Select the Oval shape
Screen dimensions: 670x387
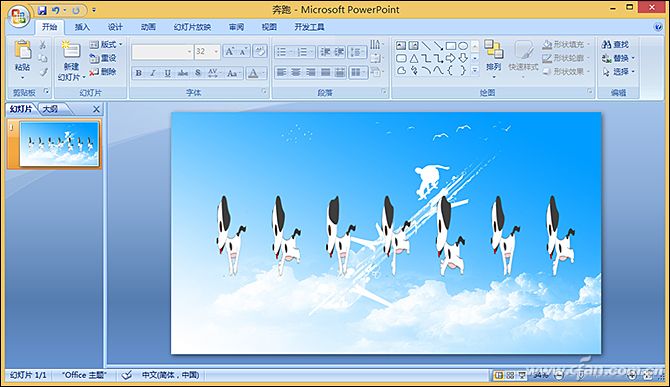[x=463, y=46]
